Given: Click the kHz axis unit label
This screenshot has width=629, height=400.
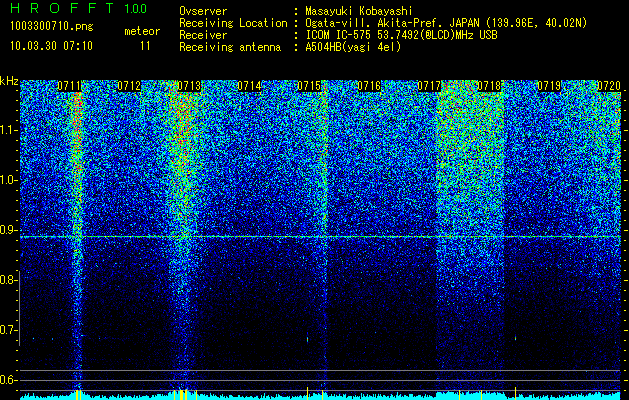Looking at the screenshot, I should (x=9, y=82).
